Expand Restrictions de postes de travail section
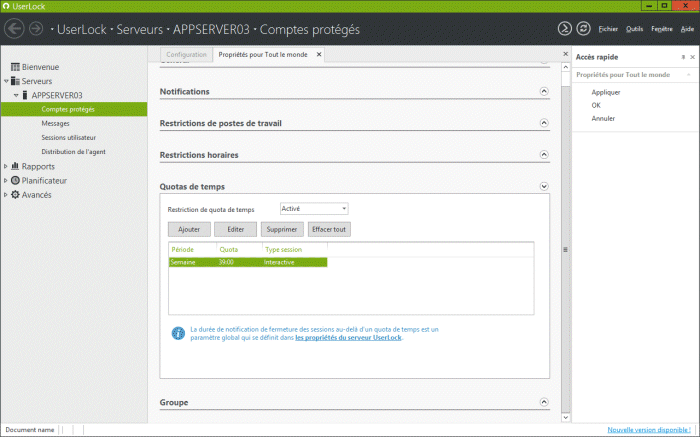The image size is (700, 437). (x=544, y=123)
